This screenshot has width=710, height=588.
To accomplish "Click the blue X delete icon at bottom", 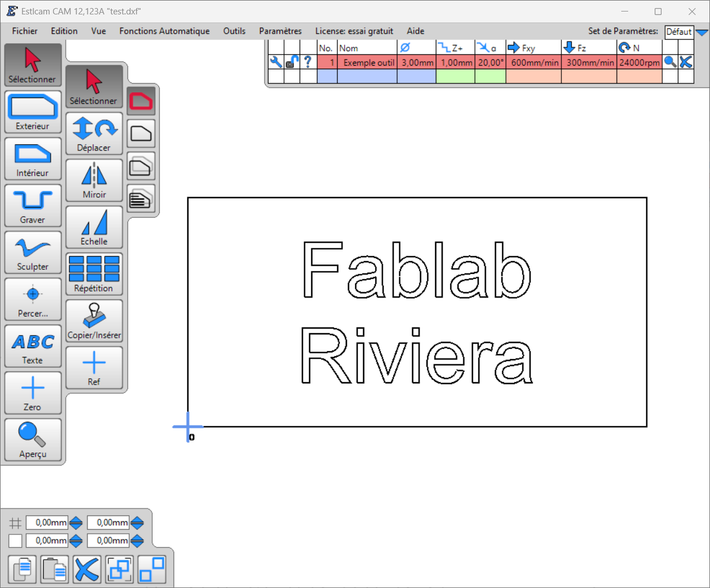I will tap(87, 570).
